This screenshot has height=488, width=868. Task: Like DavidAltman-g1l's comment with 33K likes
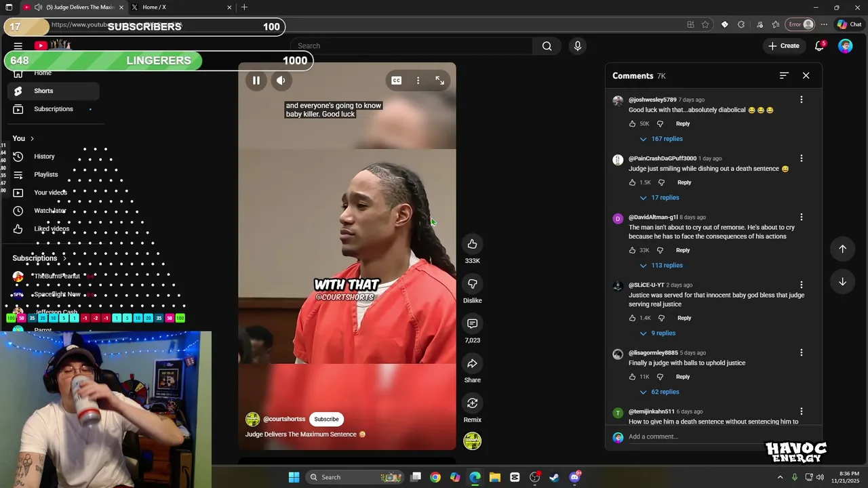click(x=632, y=250)
